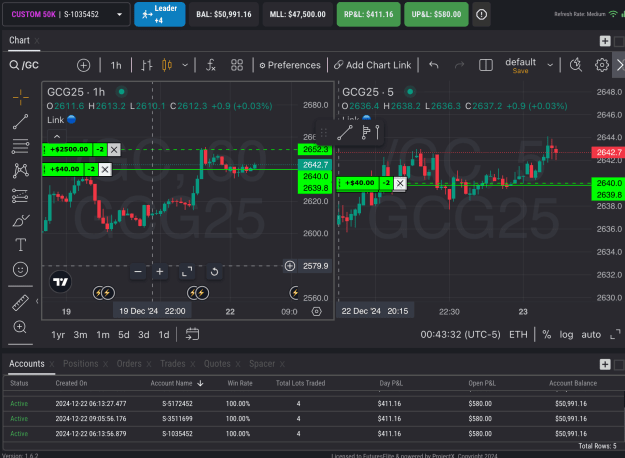Click the UP&L $580.00 indicator

click(x=436, y=14)
